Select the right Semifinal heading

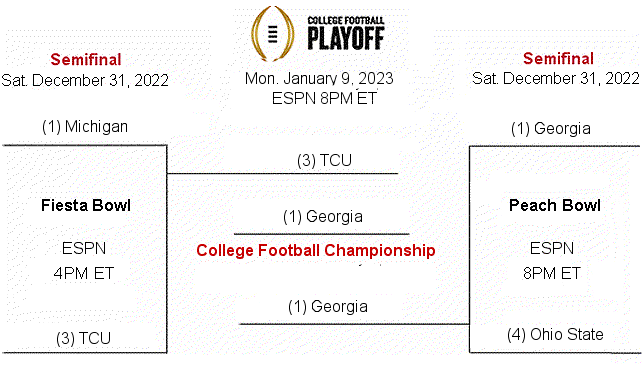[558, 59]
